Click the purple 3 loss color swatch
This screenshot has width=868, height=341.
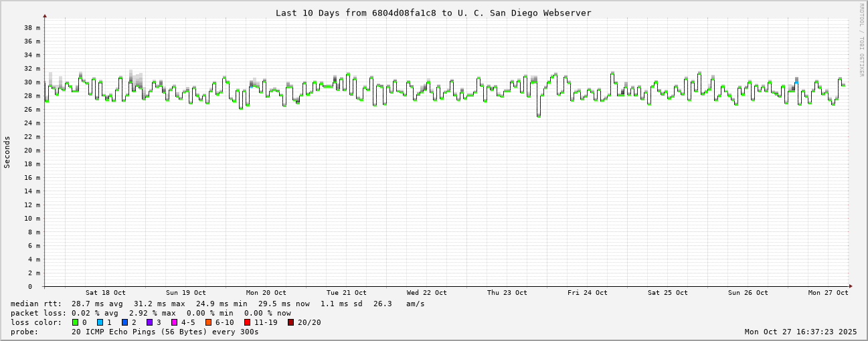click(149, 322)
